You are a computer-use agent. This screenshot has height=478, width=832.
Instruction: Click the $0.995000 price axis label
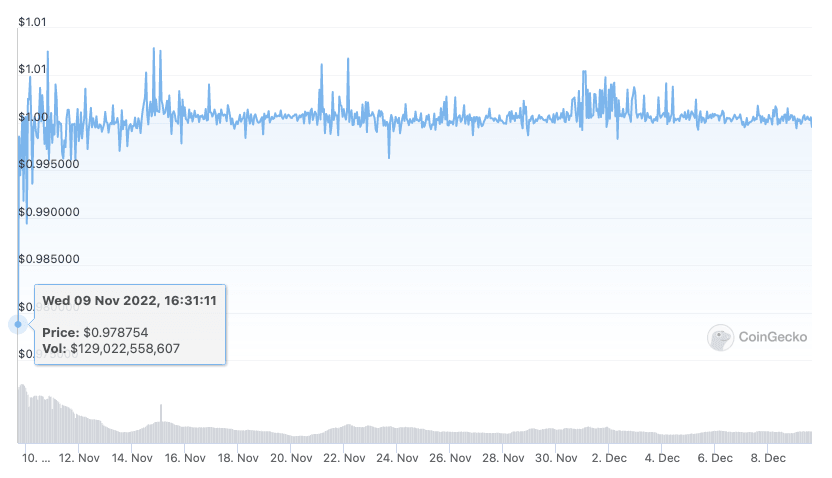(49, 164)
